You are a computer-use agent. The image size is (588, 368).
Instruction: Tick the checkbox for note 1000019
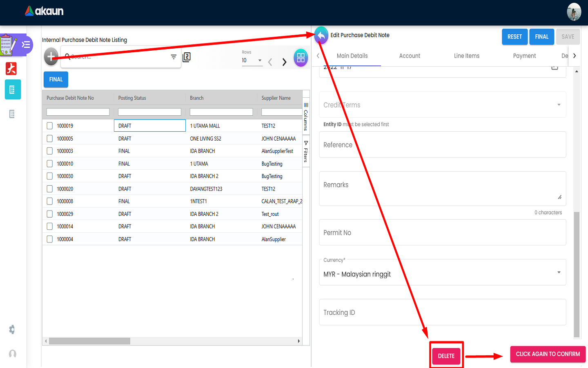click(x=50, y=126)
